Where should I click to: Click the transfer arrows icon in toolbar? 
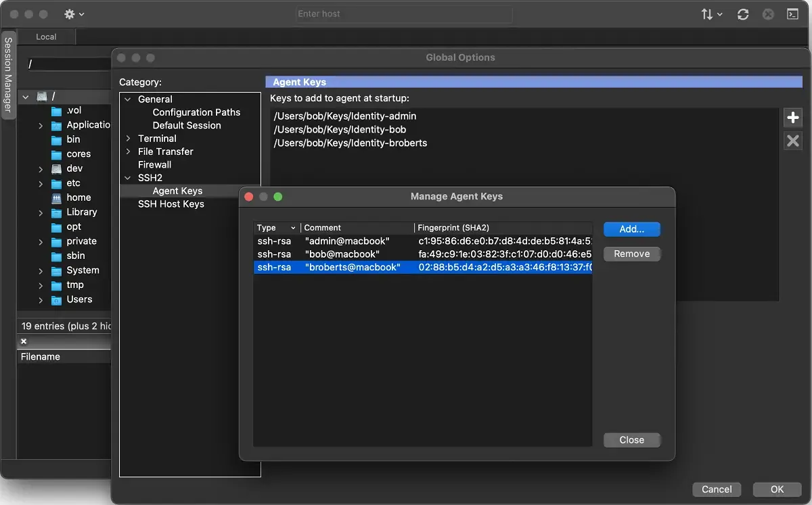click(711, 14)
